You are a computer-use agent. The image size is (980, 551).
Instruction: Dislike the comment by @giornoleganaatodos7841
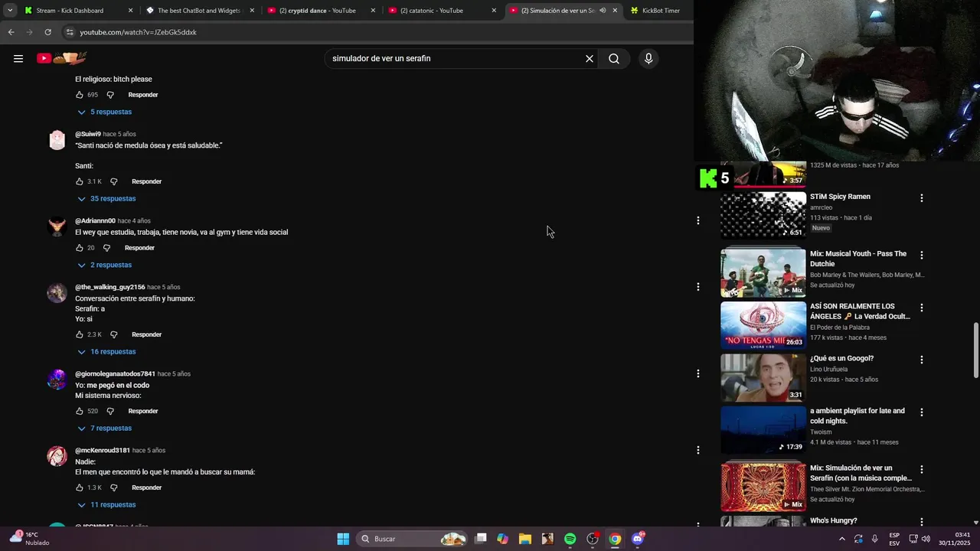pos(110,411)
